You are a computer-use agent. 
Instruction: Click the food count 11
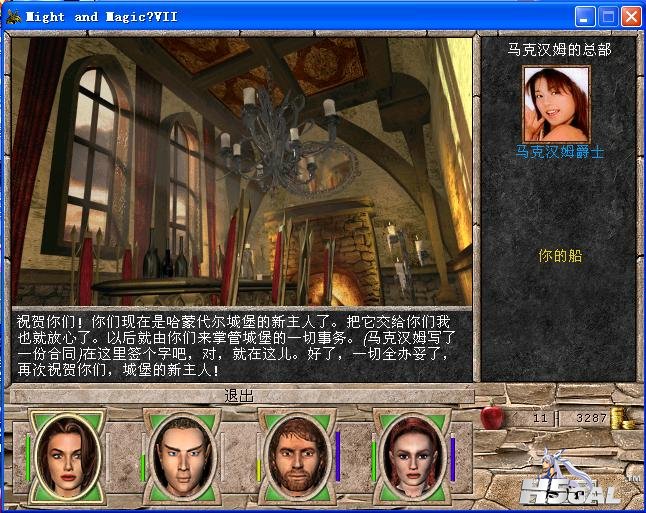pyautogui.click(x=540, y=418)
